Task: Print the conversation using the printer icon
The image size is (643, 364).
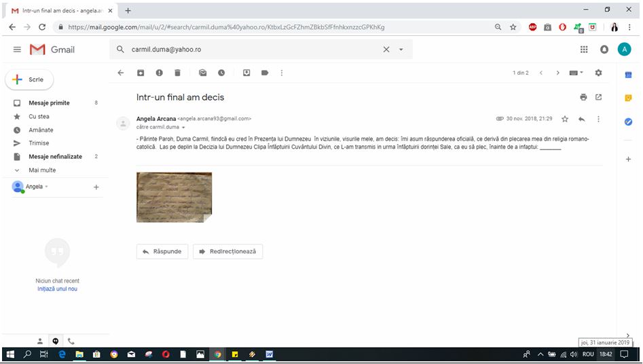Action: [x=583, y=97]
